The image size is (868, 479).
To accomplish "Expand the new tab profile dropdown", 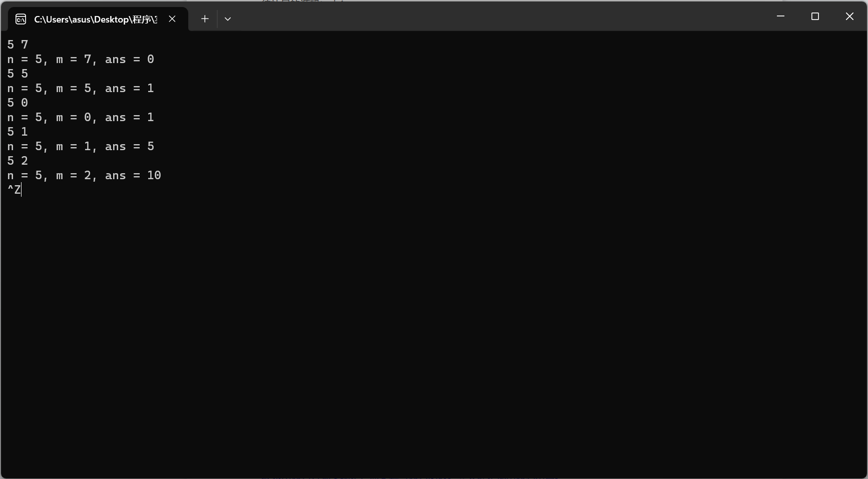I will 228,19.
